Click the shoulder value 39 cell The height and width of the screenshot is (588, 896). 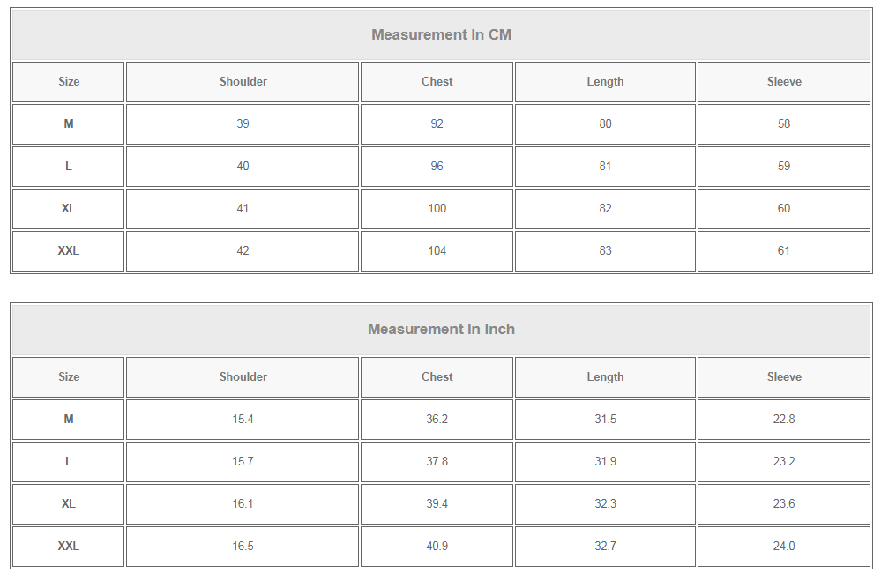tap(243, 123)
